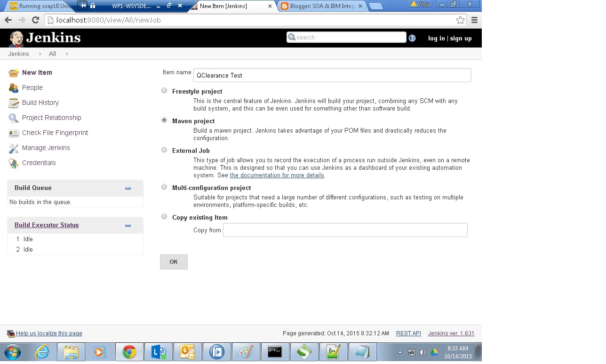The image size is (606, 364).
Task: Open Windows Media Player from taskbar
Action: tap(100, 352)
